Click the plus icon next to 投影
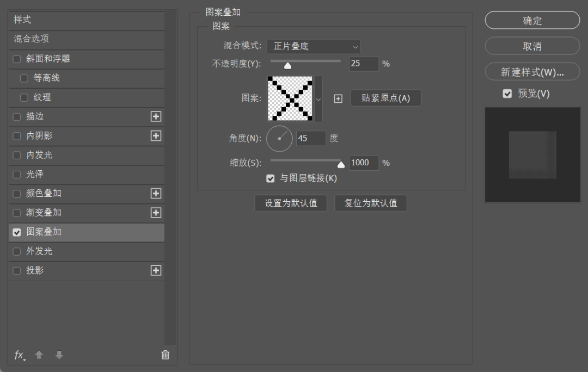Viewport: 588px width, 372px height. pyautogui.click(x=157, y=270)
